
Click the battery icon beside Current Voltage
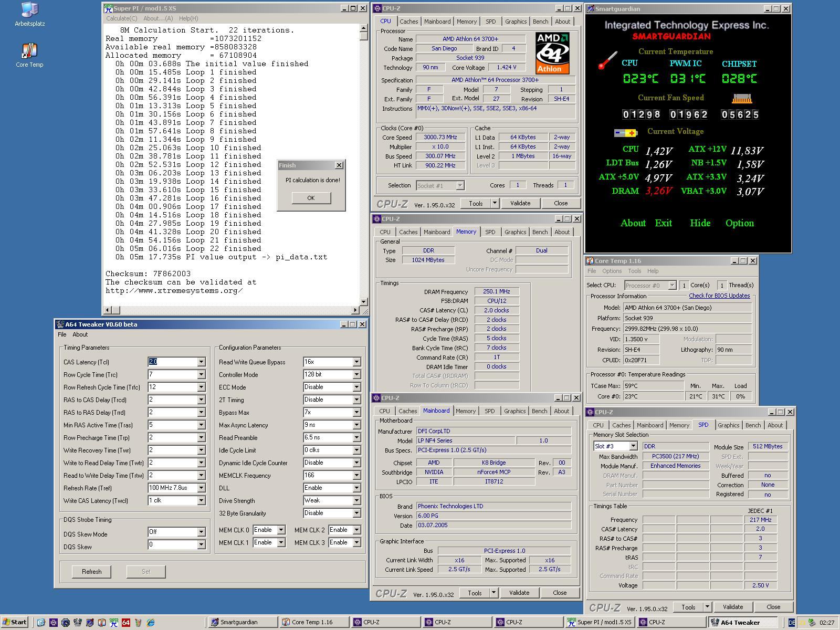click(625, 133)
